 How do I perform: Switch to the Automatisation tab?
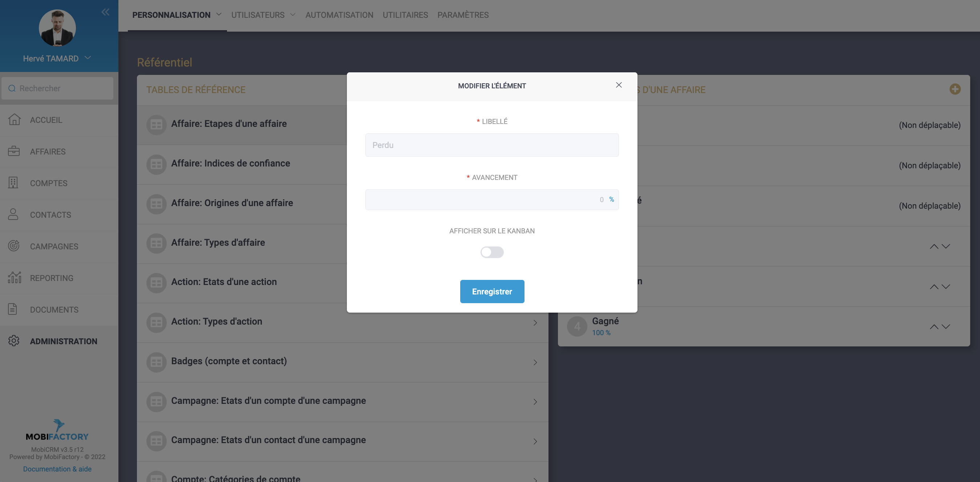point(339,15)
